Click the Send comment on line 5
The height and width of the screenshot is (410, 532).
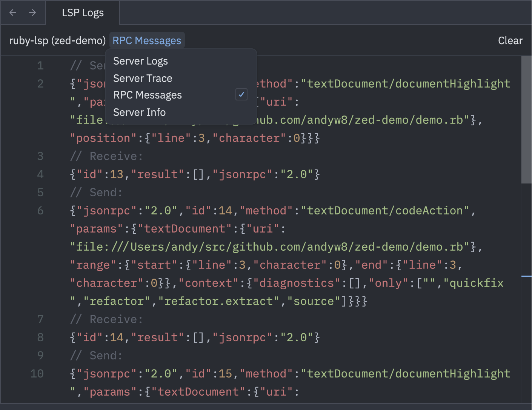96,193
